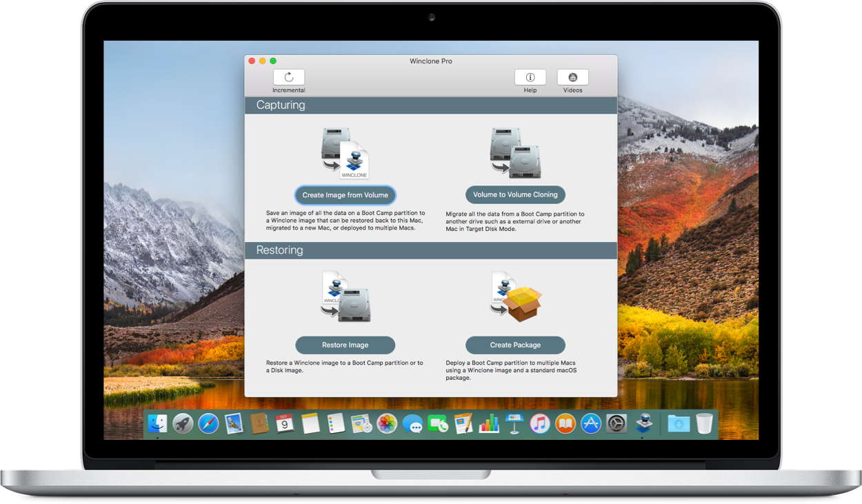Open Launchpad rocket icon in Dock
862x504 pixels.
(x=183, y=423)
